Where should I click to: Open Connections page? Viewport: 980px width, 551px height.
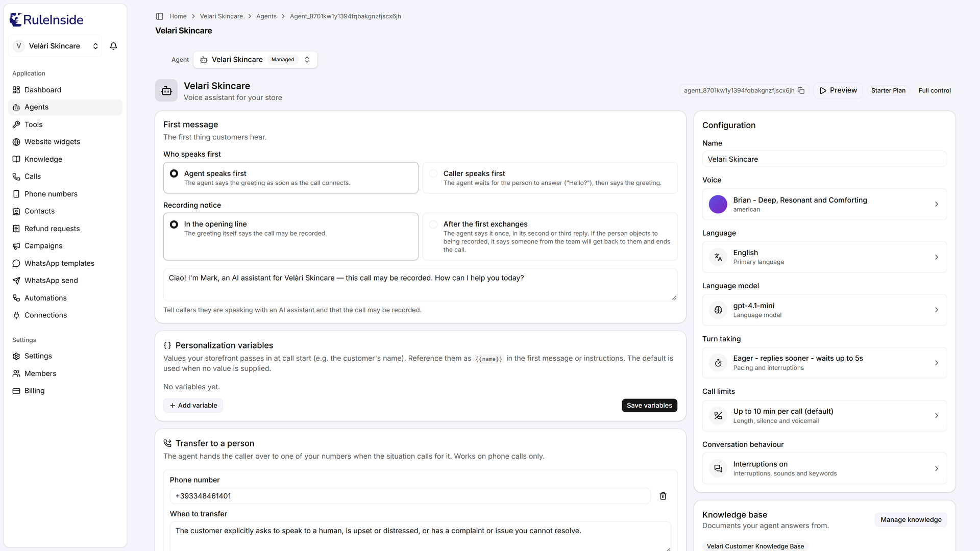(x=65, y=315)
